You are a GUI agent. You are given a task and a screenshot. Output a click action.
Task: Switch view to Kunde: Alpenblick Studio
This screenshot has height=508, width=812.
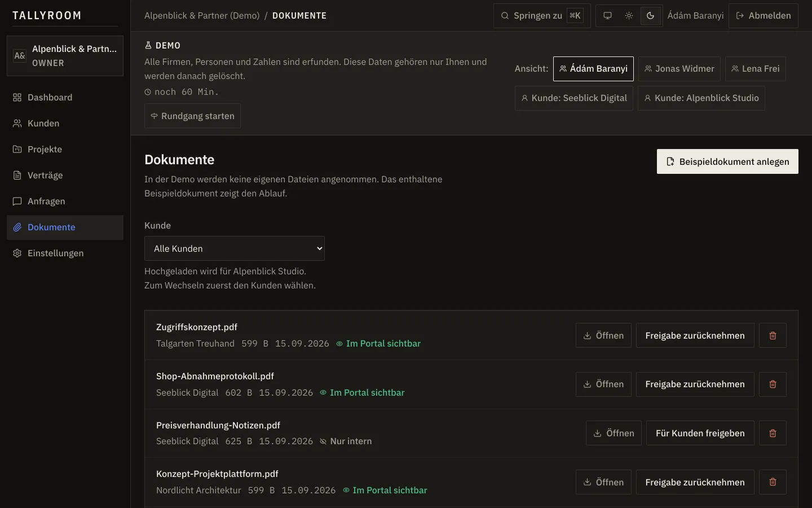tap(701, 98)
